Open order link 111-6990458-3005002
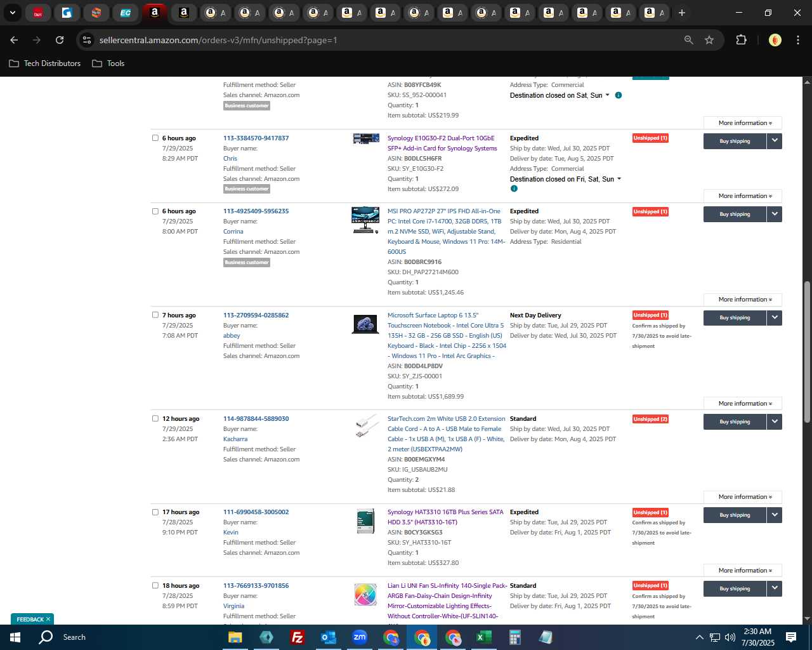Image resolution: width=812 pixels, height=650 pixels. (x=256, y=512)
